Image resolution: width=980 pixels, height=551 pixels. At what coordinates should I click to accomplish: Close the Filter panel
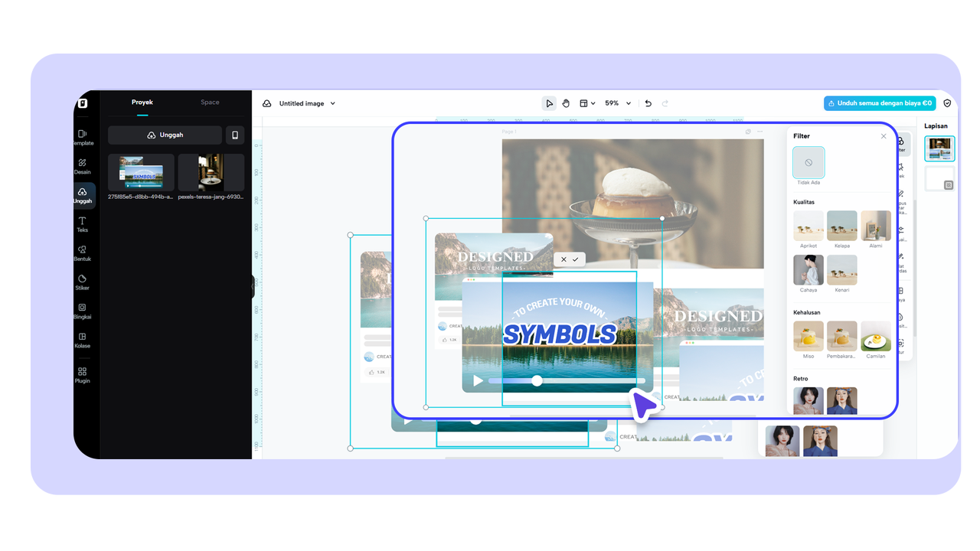(884, 136)
